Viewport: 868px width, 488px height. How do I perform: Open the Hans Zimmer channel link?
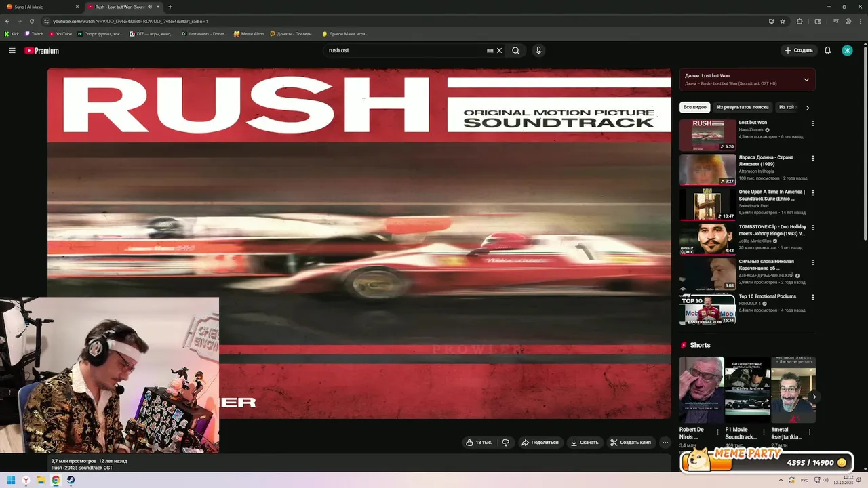(x=751, y=129)
